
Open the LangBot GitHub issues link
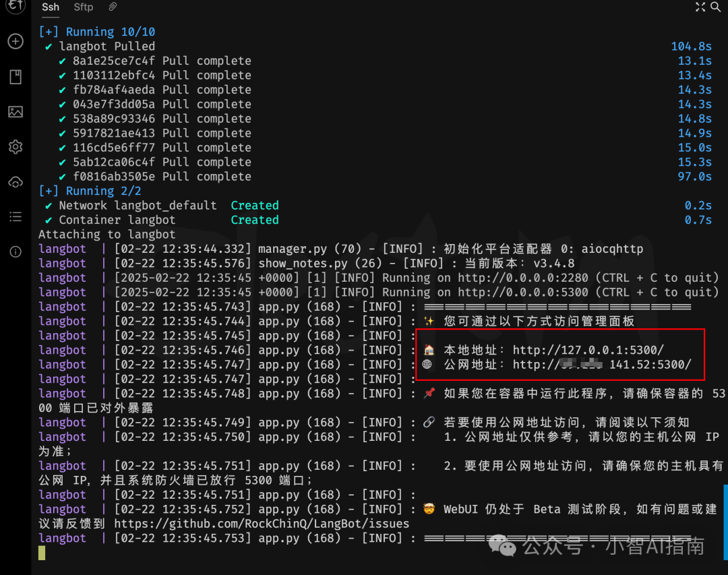click(x=262, y=523)
